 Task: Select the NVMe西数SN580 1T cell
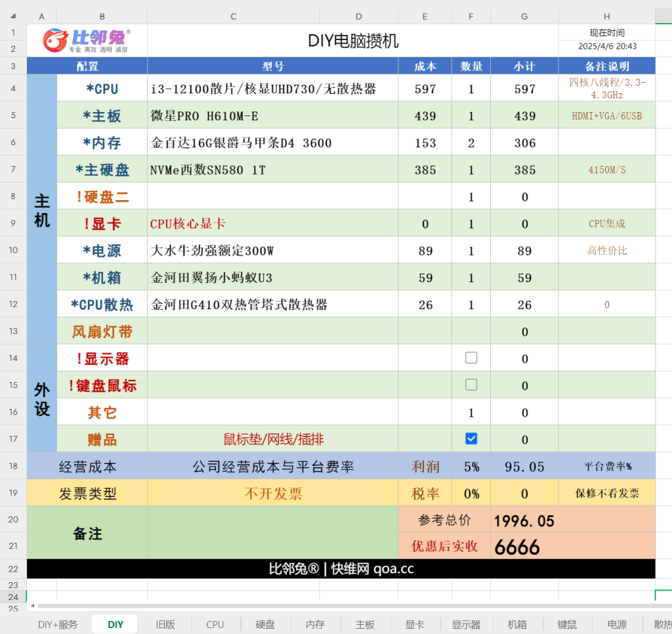click(x=273, y=169)
